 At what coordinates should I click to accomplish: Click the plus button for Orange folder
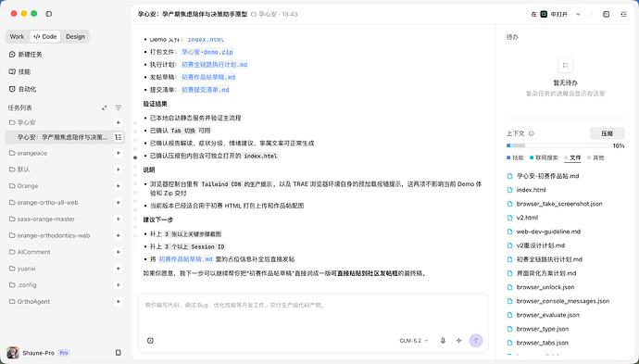click(119, 186)
